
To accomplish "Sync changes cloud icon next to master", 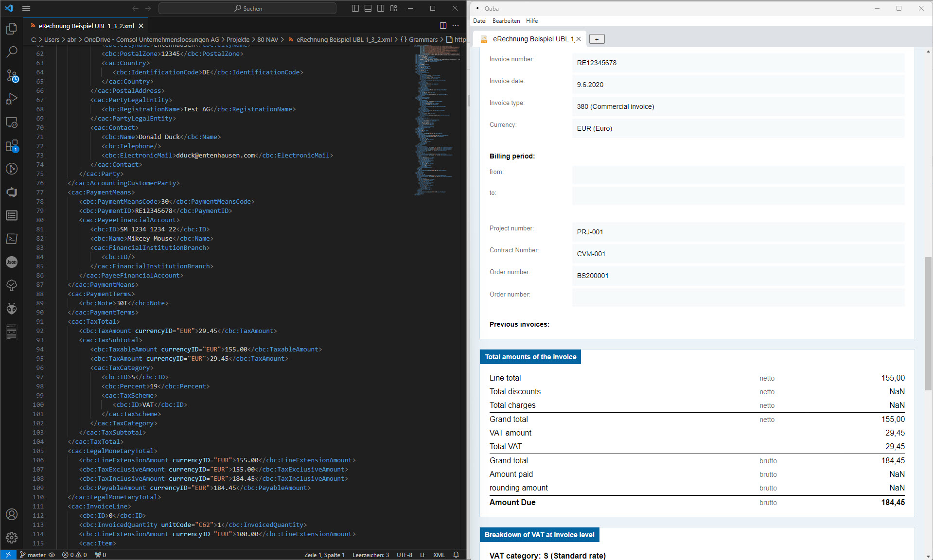I will click(52, 555).
